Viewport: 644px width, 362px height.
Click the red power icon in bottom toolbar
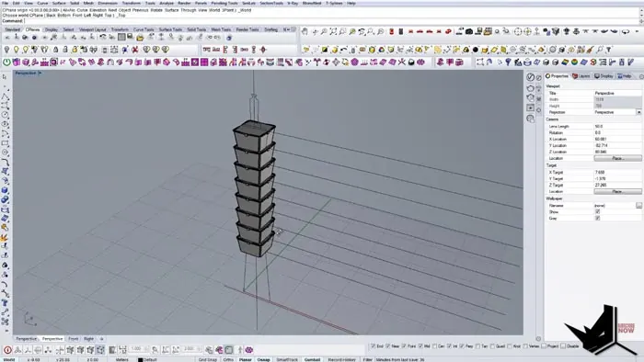pos(7,350)
